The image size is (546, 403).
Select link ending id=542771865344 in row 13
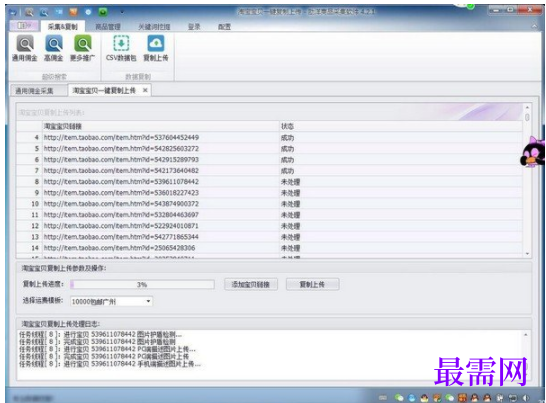[121, 237]
